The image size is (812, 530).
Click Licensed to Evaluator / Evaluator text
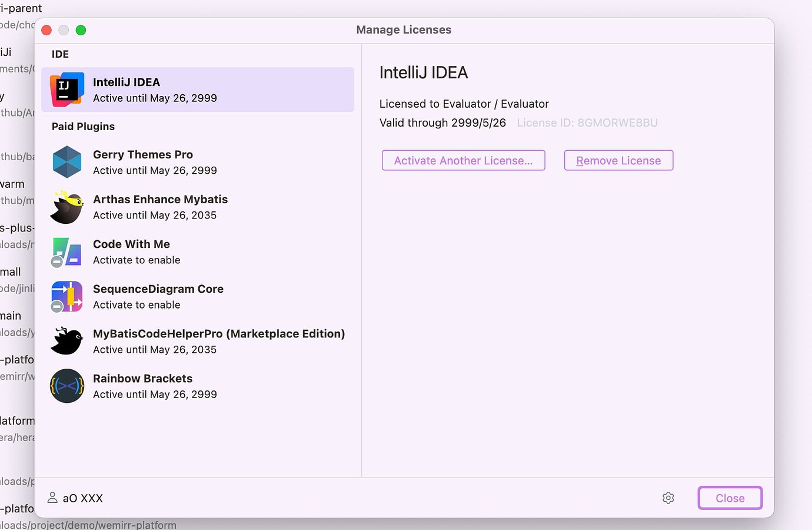pyautogui.click(x=464, y=104)
